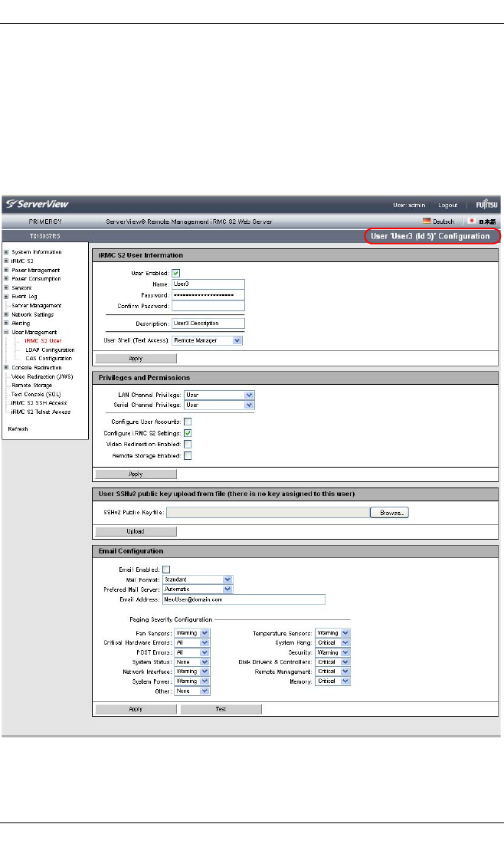Click the Confirm Password field

click(x=208, y=306)
